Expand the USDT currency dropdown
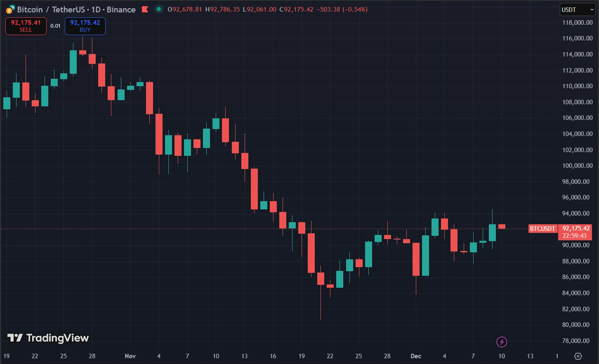 click(577, 9)
